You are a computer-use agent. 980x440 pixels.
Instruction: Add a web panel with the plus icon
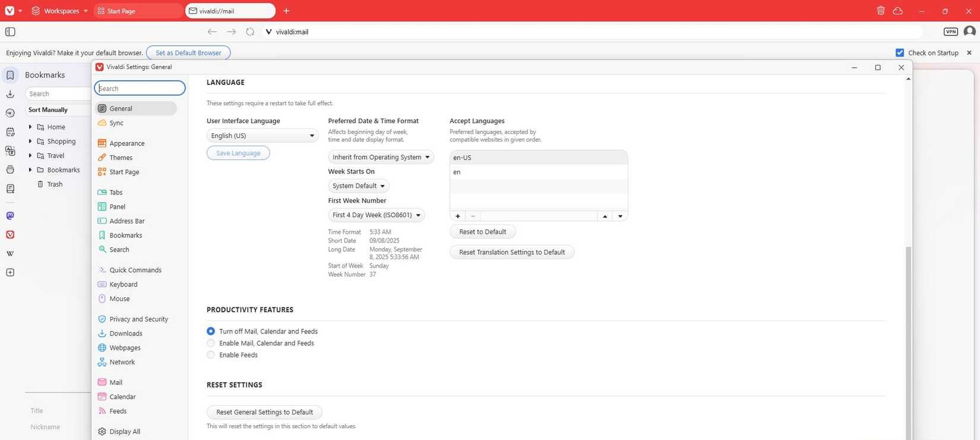click(x=10, y=272)
